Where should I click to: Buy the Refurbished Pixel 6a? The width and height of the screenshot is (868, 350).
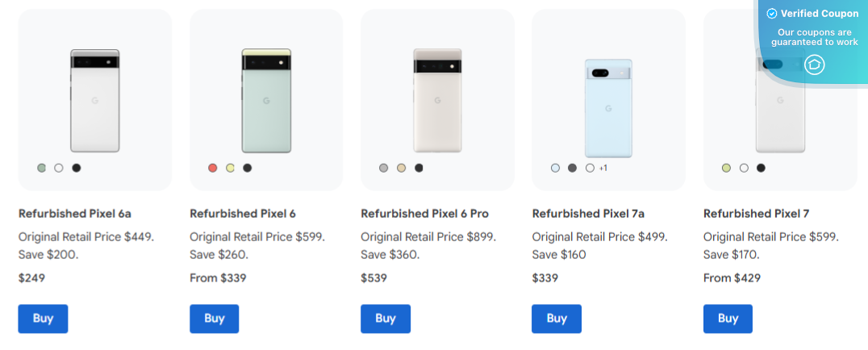pyautogui.click(x=43, y=319)
